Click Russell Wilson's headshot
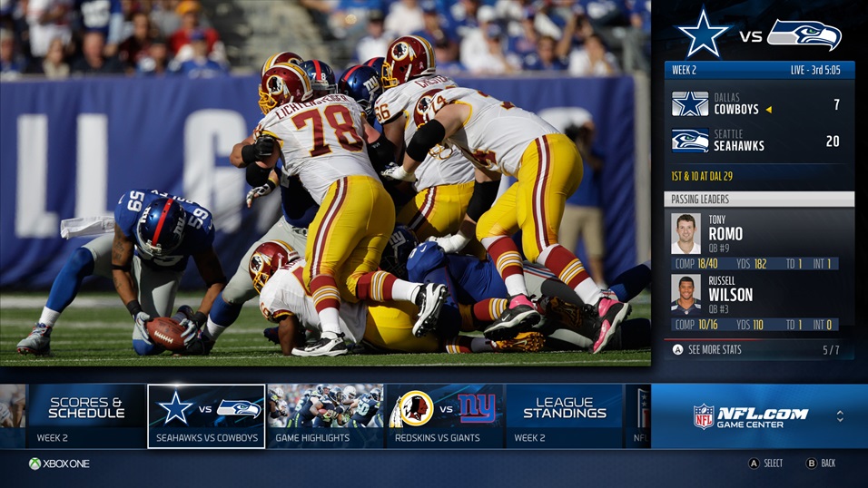This screenshot has width=868, height=488. [x=686, y=295]
